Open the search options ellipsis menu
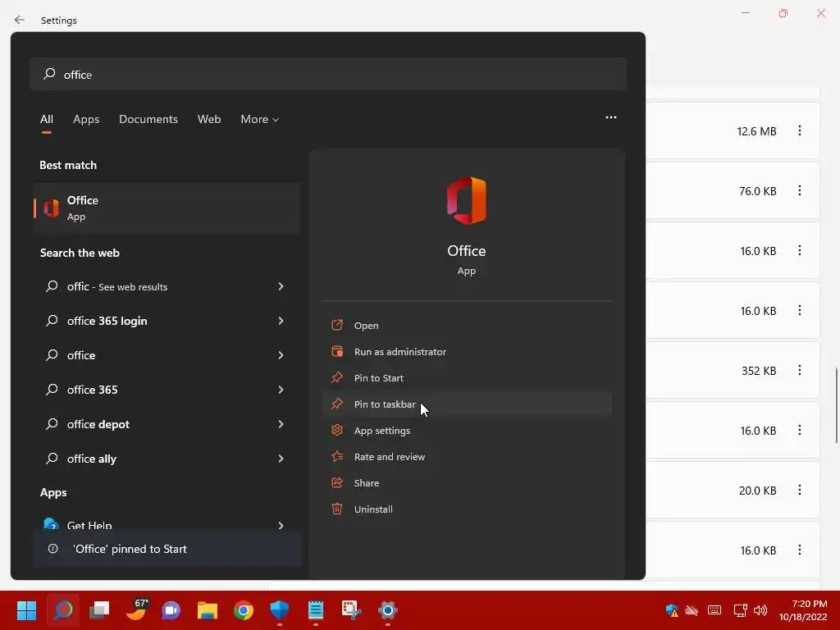The width and height of the screenshot is (840, 630). pos(610,117)
